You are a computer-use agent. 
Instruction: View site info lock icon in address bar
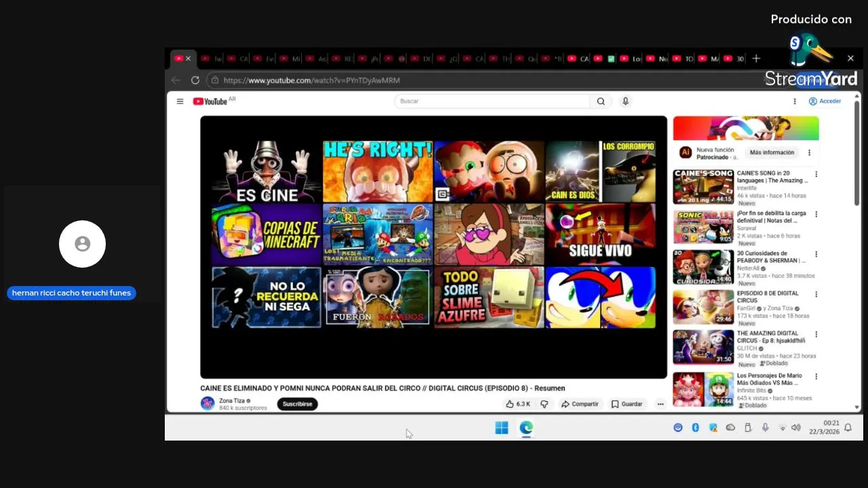pos(215,80)
